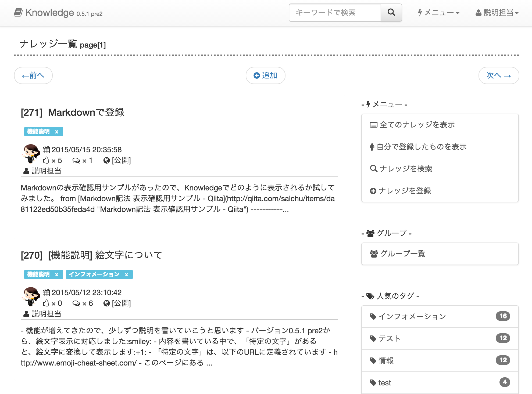This screenshot has height=394, width=532.
Task: Expand the 説明担当 user account dropdown
Action: pos(497,12)
